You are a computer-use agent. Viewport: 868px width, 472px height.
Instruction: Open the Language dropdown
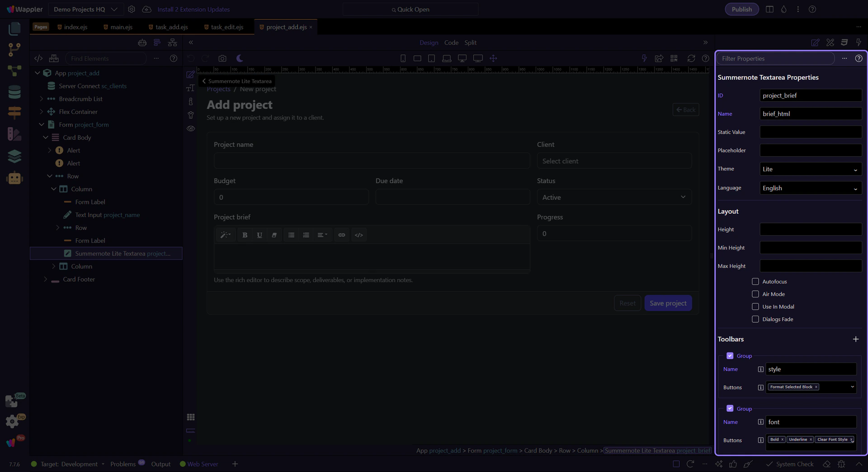(810, 188)
